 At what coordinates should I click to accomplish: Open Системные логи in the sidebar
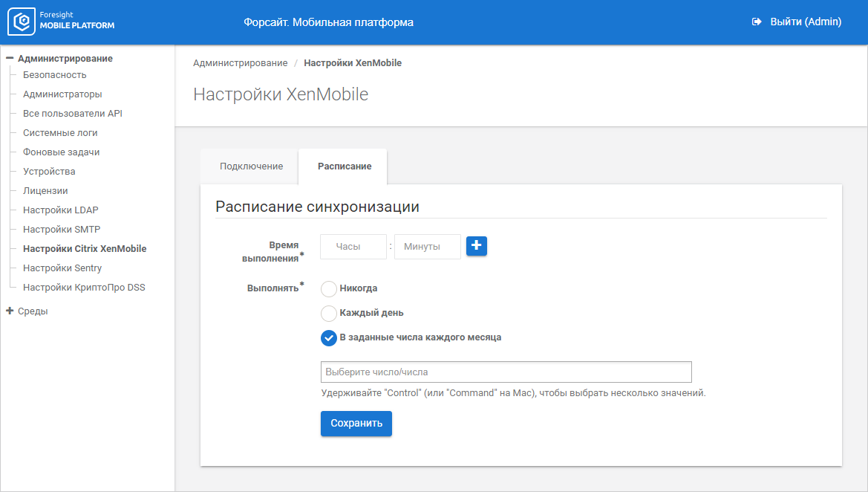point(60,133)
